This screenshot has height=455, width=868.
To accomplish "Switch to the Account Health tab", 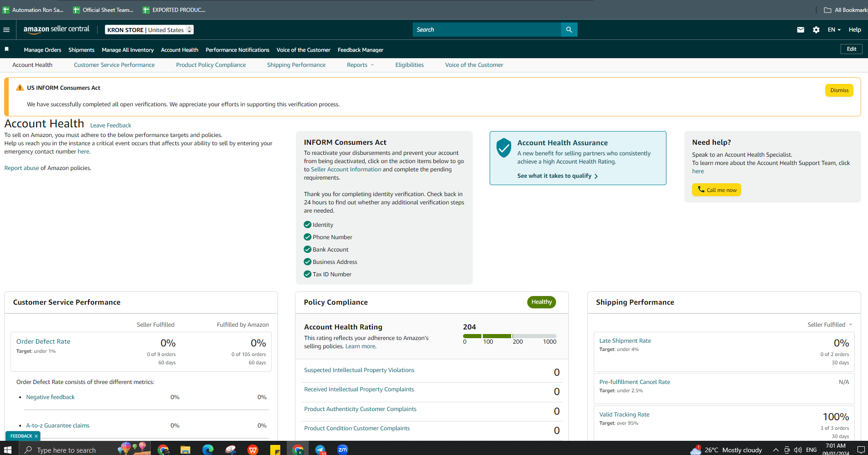I will click(x=33, y=65).
